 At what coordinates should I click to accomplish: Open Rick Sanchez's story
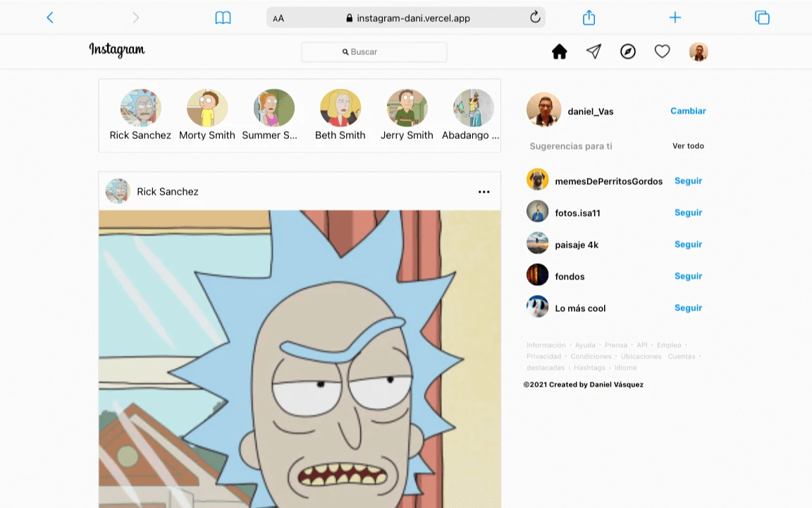click(x=140, y=107)
